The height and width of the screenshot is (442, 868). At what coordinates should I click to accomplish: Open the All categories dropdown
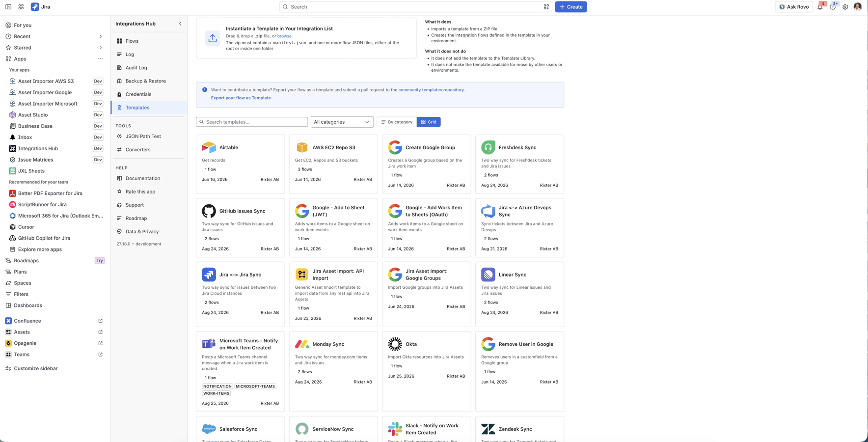(342, 122)
